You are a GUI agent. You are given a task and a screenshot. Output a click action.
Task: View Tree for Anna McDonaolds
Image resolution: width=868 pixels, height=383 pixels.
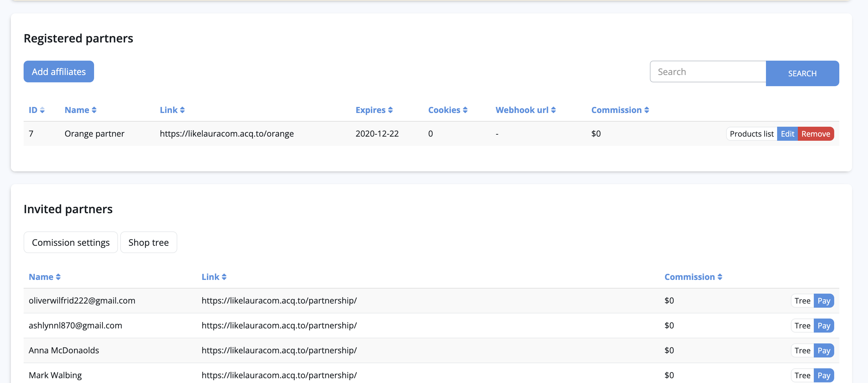coord(802,351)
